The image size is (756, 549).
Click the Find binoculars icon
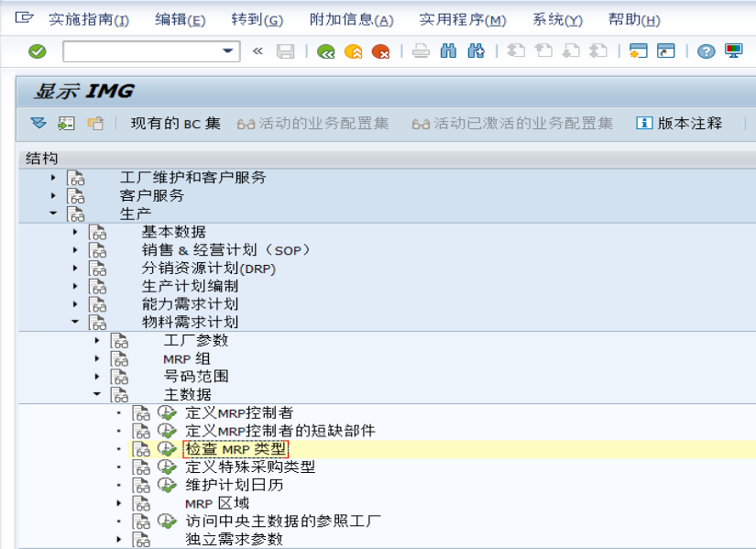pos(448,51)
